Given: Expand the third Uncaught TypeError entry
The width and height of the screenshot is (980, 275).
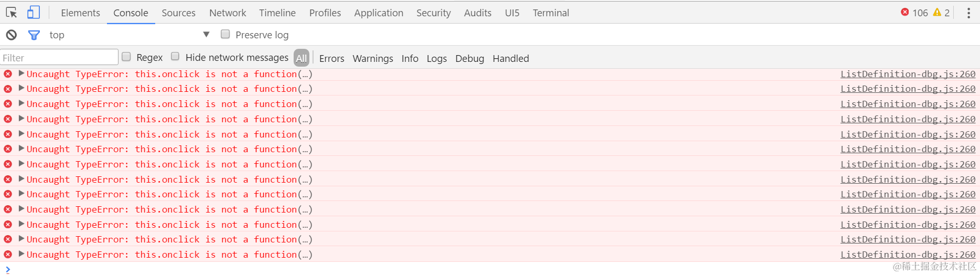Looking at the screenshot, I should click(x=21, y=103).
